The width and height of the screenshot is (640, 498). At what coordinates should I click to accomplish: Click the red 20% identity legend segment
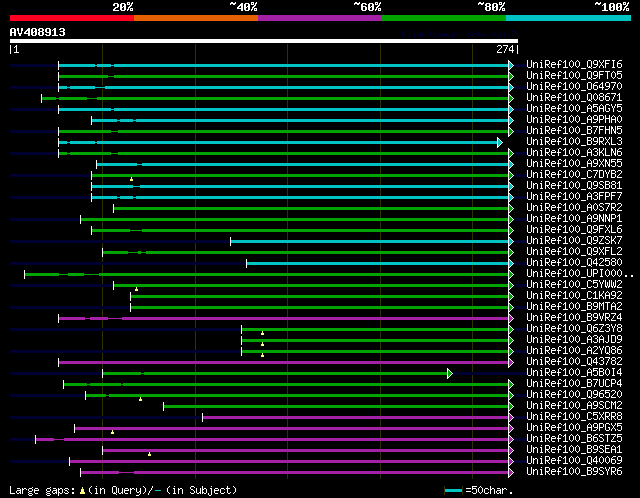pyautogui.click(x=72, y=18)
